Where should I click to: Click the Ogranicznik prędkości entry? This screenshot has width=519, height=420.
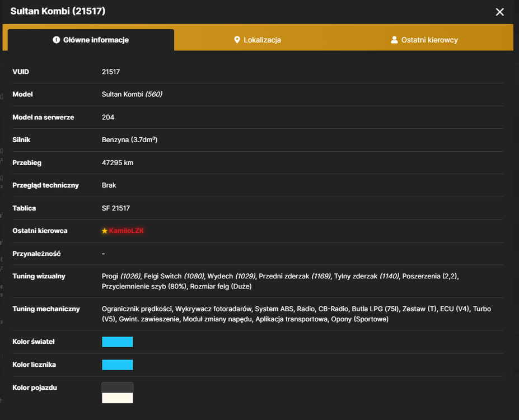point(137,309)
